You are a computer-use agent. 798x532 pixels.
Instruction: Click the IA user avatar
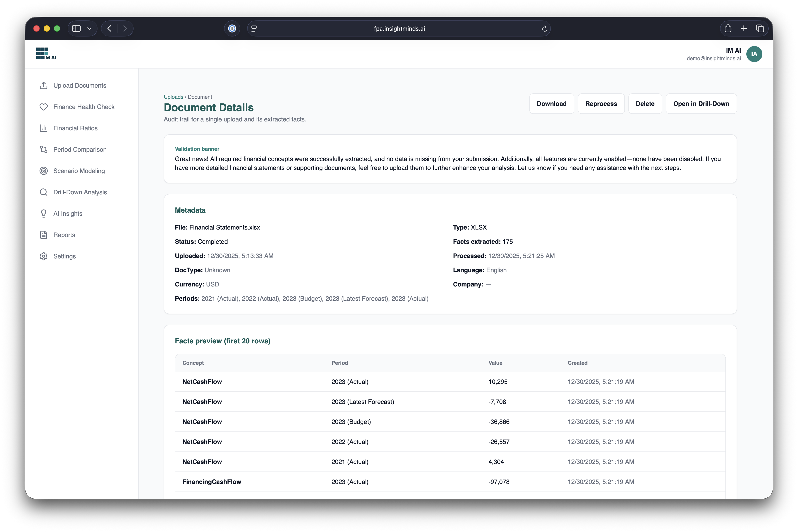coord(754,54)
